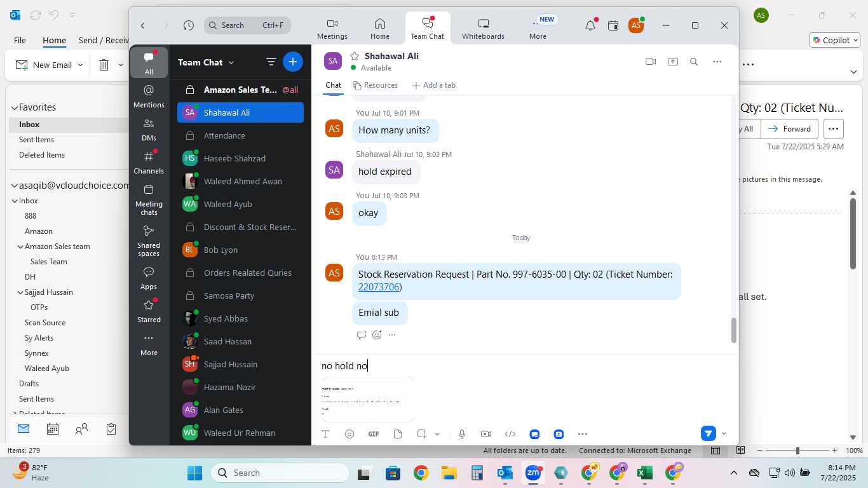Viewport: 868px width, 488px height.
Task: Click the sidebar More ellipsis icon
Action: click(x=149, y=344)
